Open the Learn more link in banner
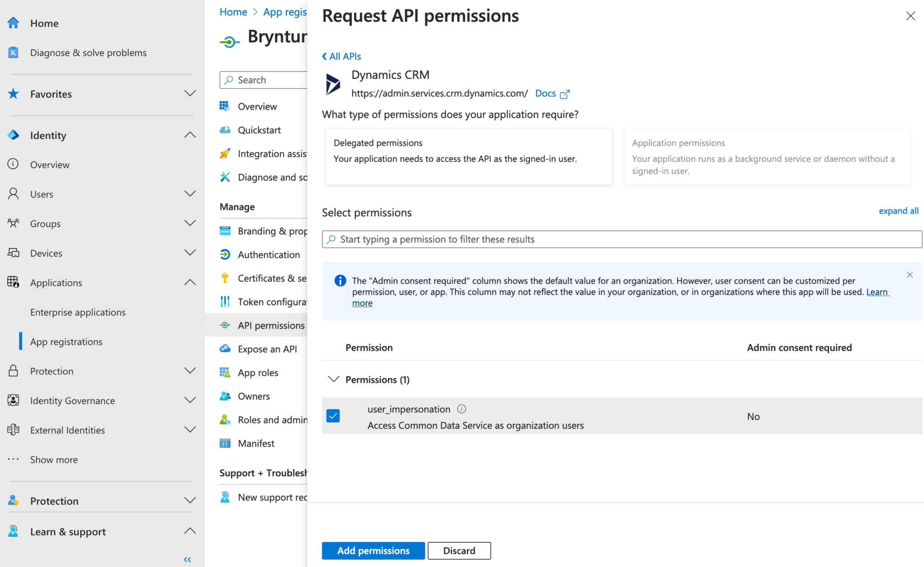This screenshot has height=567, width=924. point(877,292)
